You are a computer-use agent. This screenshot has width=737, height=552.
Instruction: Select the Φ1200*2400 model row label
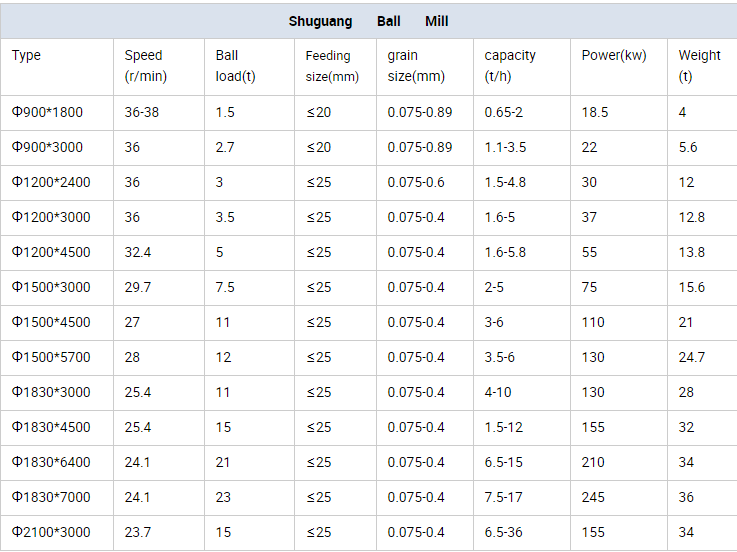pyautogui.click(x=51, y=182)
